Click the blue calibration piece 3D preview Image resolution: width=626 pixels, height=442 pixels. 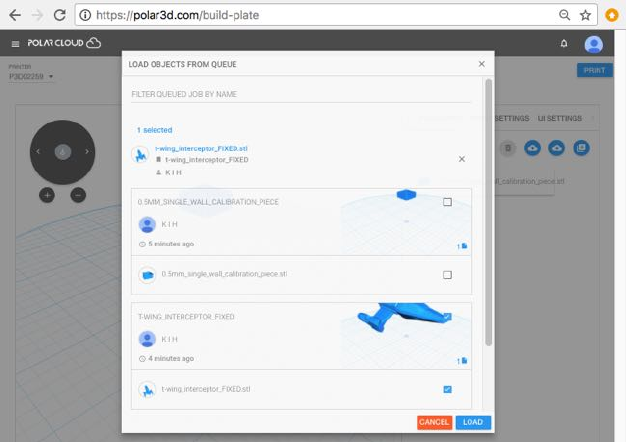click(x=406, y=194)
